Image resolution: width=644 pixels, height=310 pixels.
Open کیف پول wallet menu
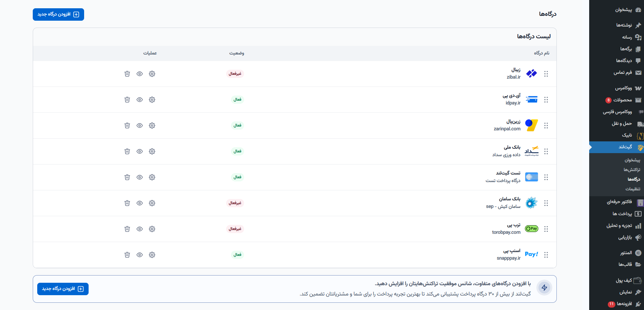coord(616,281)
